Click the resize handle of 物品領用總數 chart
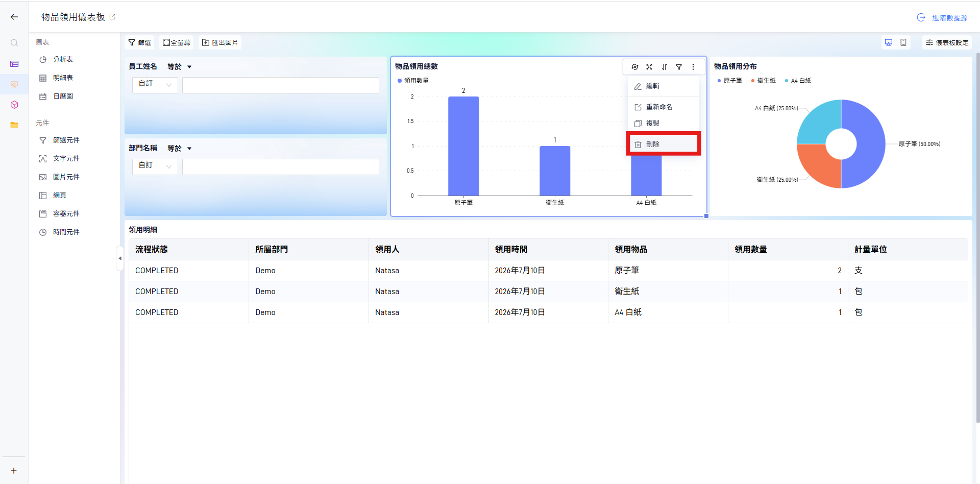 coord(706,216)
